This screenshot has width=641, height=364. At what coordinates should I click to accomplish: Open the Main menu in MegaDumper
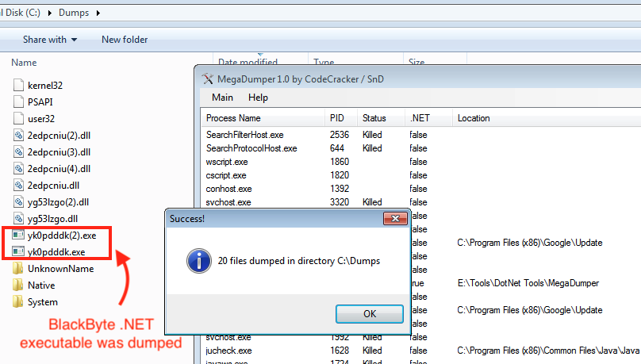point(222,98)
